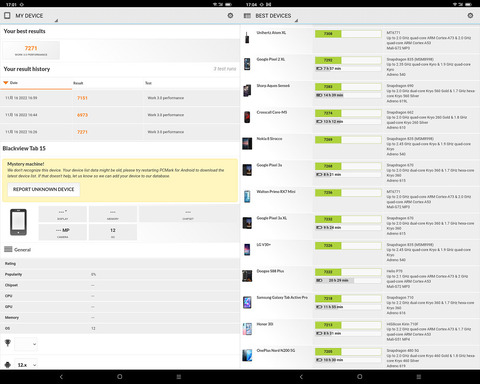Screen dimensions: 480x384
Task: Tap the chipset spec tile
Action: coord(188,214)
